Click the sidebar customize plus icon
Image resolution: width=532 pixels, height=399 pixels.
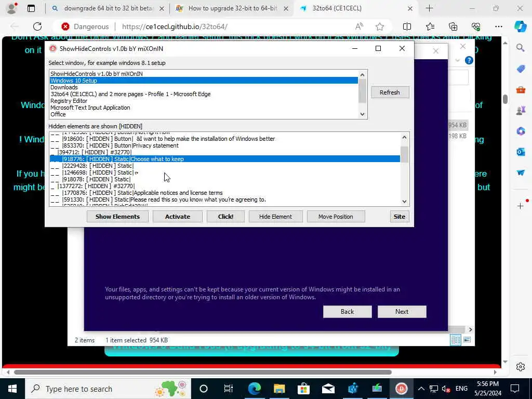(521, 206)
